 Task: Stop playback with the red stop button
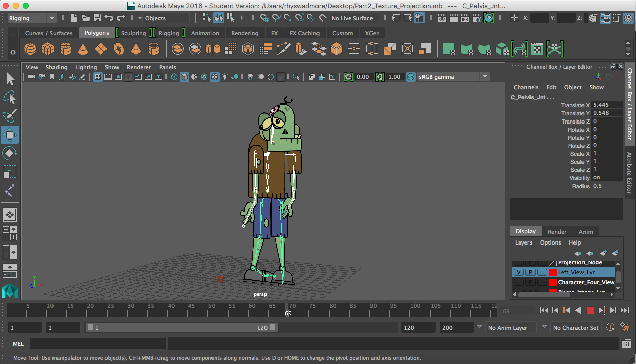tap(590, 310)
